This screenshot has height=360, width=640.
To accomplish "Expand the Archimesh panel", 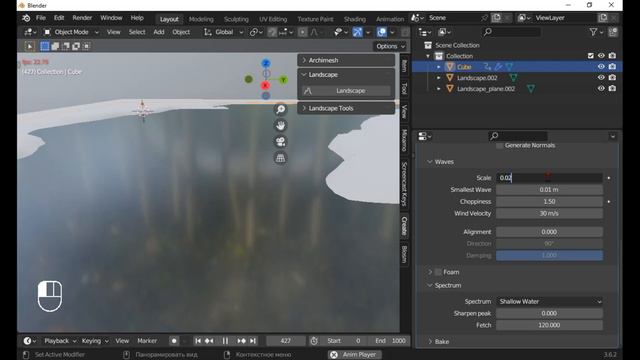I will pyautogui.click(x=346, y=60).
